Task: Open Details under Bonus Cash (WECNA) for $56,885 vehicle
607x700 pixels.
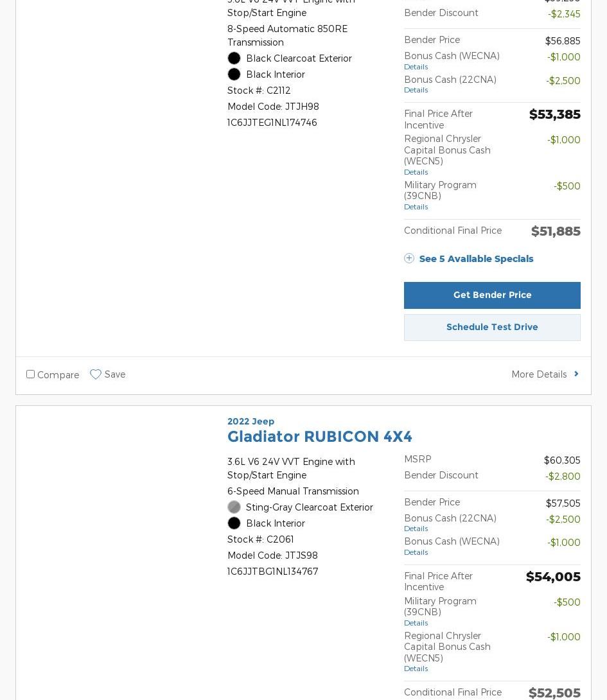Action: coord(416,67)
